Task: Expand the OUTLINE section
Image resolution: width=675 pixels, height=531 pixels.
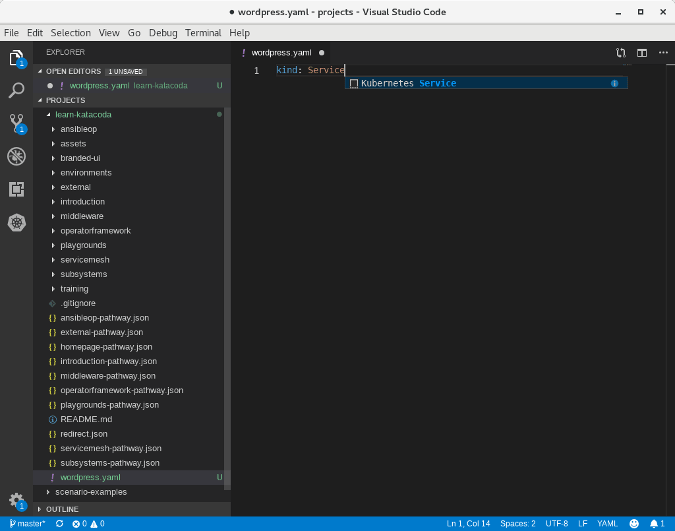Action: click(62, 509)
